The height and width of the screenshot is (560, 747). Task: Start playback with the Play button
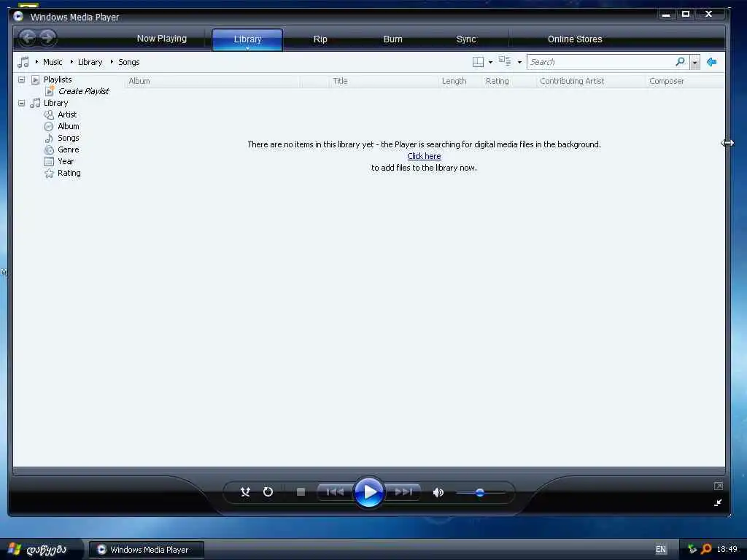[369, 492]
